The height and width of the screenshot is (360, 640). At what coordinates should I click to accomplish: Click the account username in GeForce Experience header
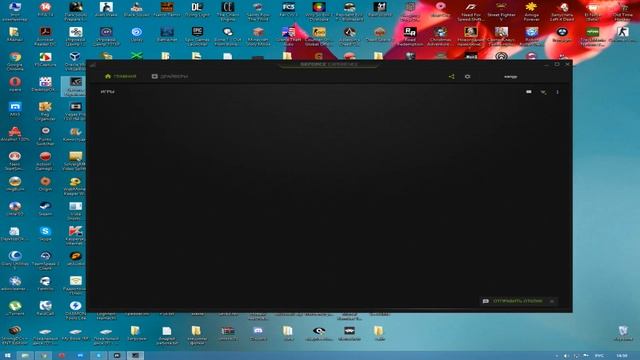[x=510, y=76]
